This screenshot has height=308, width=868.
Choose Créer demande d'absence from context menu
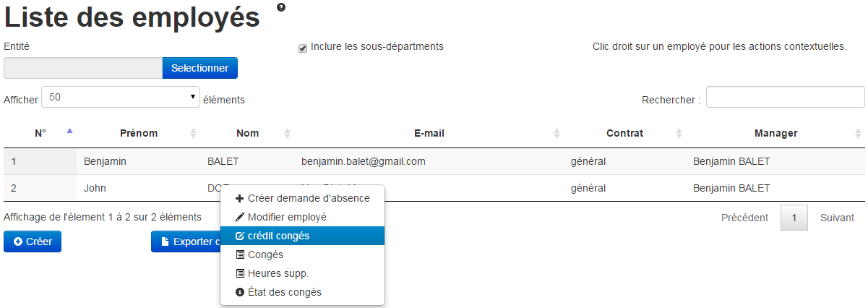(302, 198)
